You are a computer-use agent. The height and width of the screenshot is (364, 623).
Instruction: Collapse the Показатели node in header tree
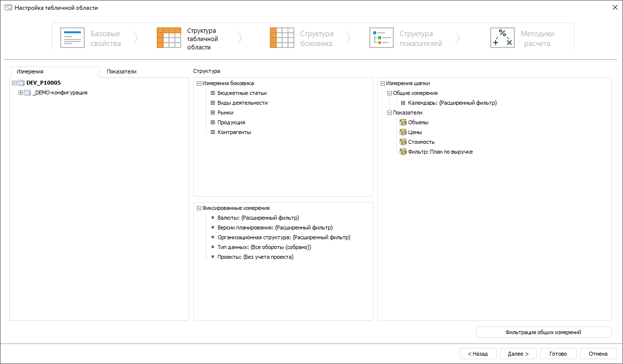tap(389, 113)
